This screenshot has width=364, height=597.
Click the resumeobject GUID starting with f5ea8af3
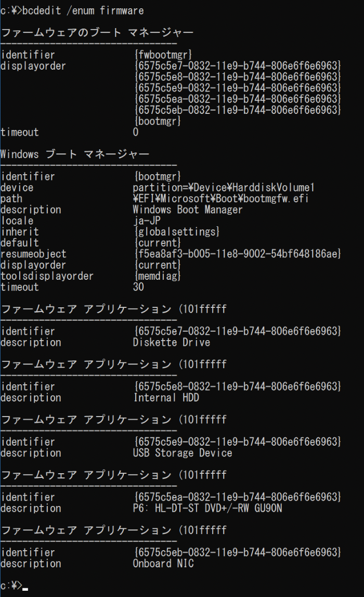coord(237,254)
